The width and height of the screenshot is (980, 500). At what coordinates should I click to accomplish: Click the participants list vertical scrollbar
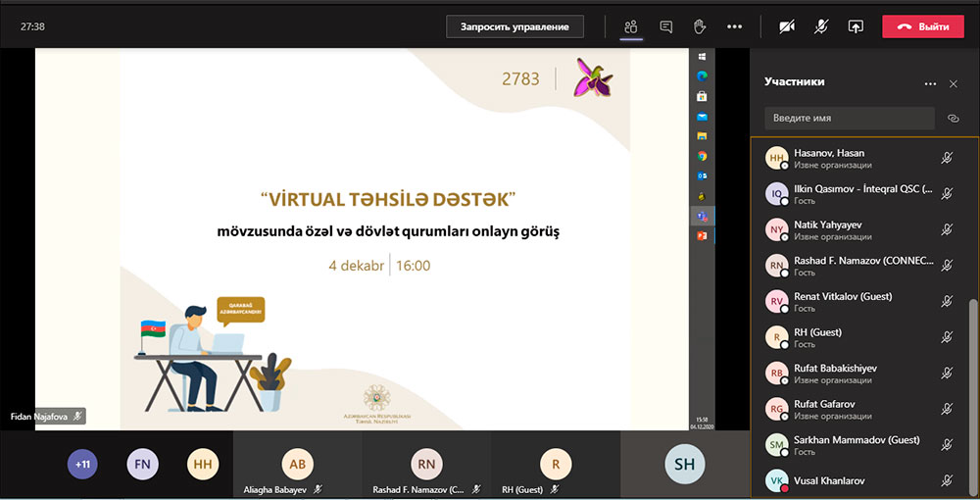pyautogui.click(x=972, y=392)
